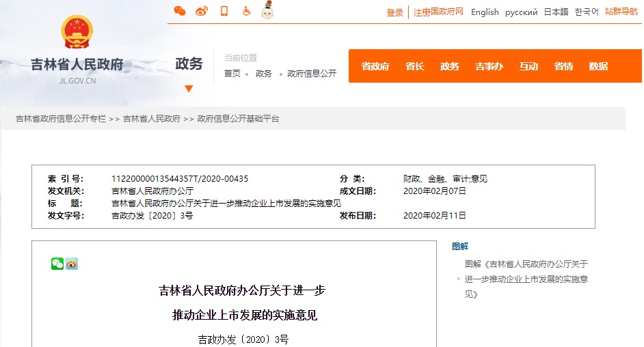Open 数据 in the orange navigation bar
The height and width of the screenshot is (347, 644).
598,66
